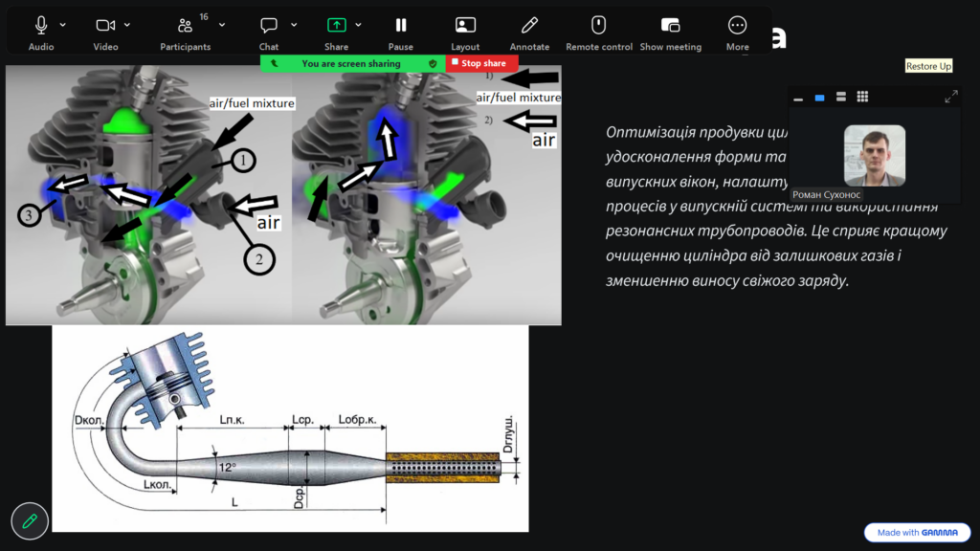The height and width of the screenshot is (551, 980).
Task: Expand the Audio settings arrow
Action: pyautogui.click(x=63, y=25)
